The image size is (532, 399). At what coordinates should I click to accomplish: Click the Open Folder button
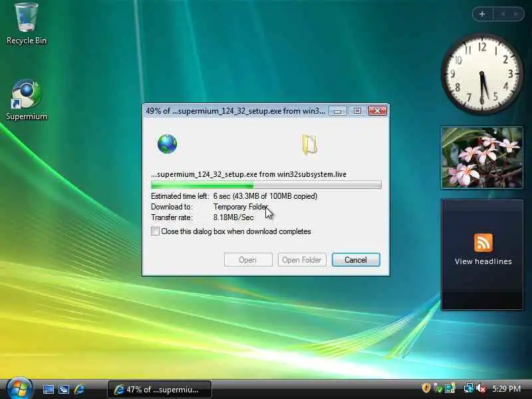[x=302, y=260]
